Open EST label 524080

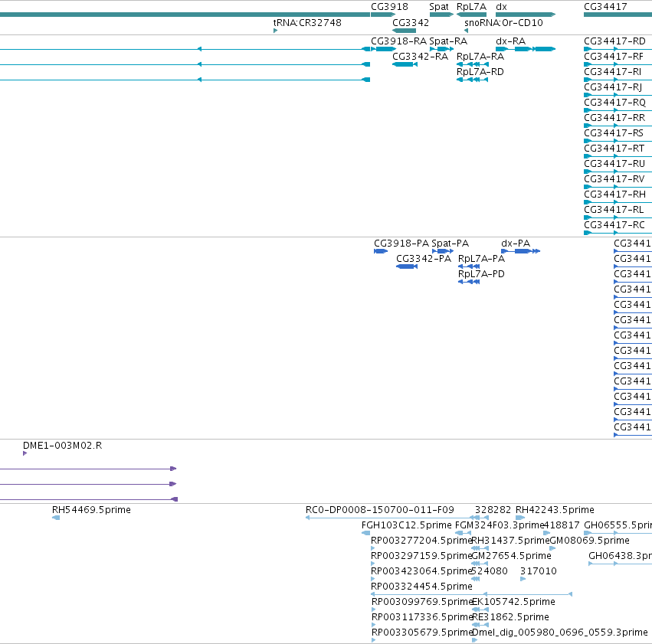[x=490, y=571]
